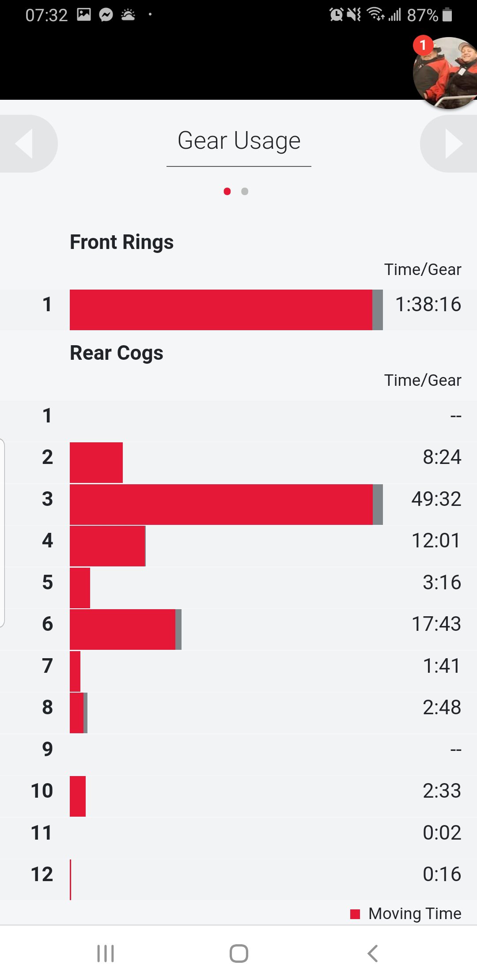Viewport: 477px width, 980px height.
Task: Tap the Android recent apps icon
Action: click(x=106, y=953)
